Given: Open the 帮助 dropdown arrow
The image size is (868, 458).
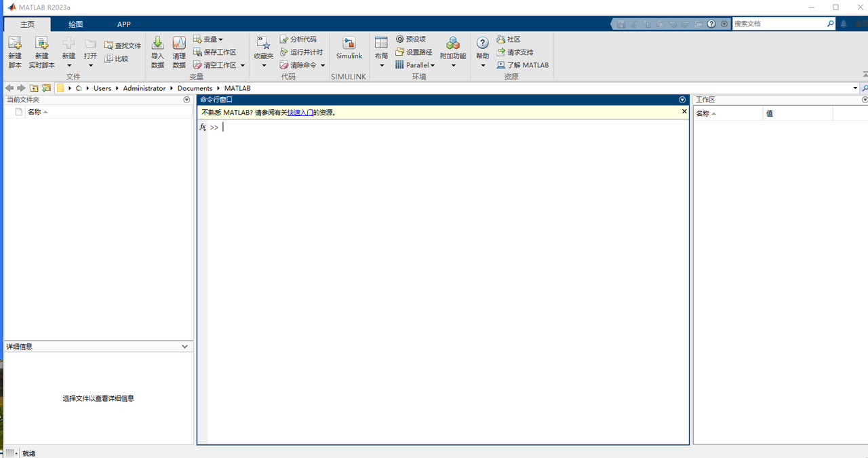Looking at the screenshot, I should click(x=483, y=66).
